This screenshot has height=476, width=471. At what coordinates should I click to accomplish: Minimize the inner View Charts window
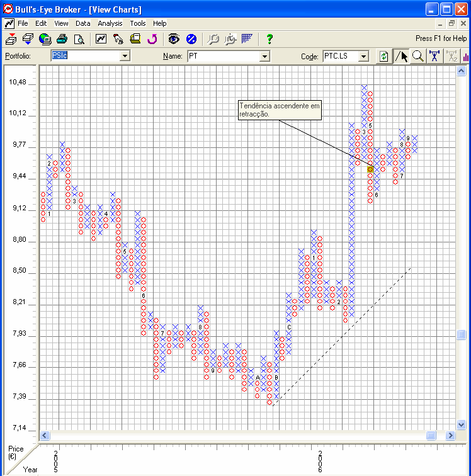click(440, 23)
